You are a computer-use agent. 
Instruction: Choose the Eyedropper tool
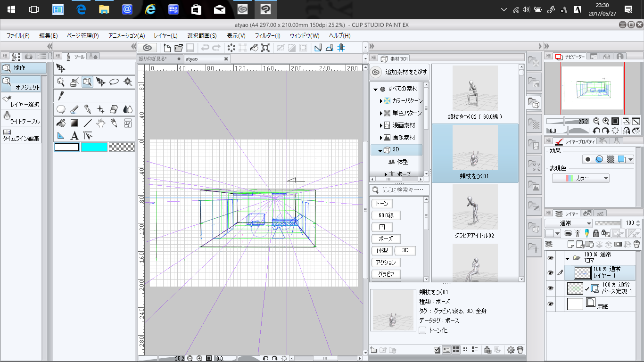[x=61, y=96]
